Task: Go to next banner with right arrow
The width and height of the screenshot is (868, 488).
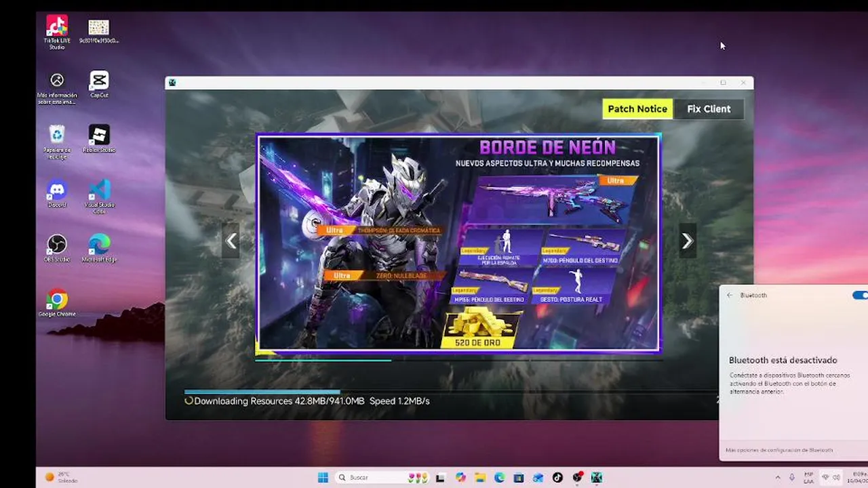Action: (687, 241)
